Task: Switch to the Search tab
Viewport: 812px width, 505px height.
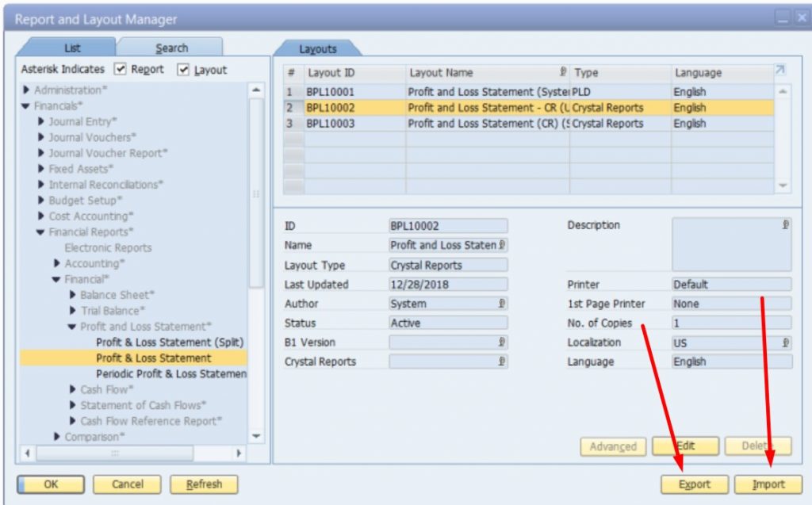Action: (x=172, y=48)
